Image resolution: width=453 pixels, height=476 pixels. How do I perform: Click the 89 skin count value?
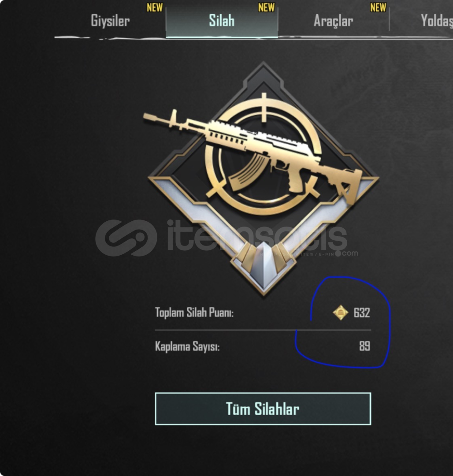[364, 346]
